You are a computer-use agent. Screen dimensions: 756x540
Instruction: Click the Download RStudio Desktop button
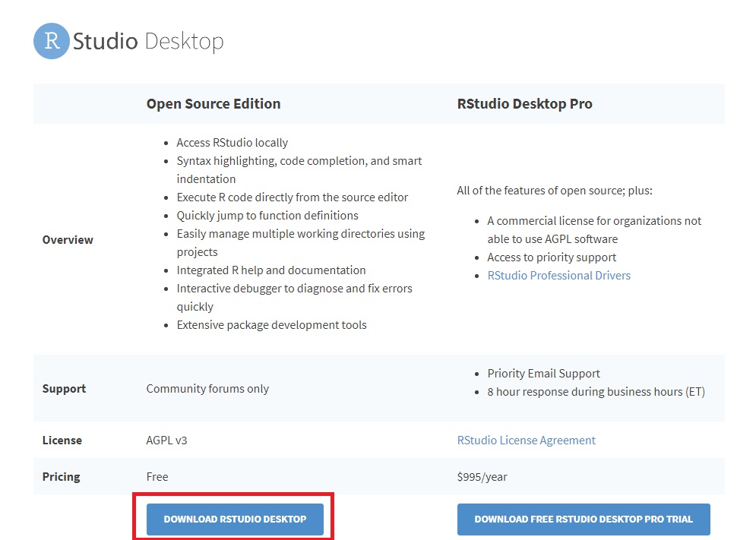click(235, 519)
